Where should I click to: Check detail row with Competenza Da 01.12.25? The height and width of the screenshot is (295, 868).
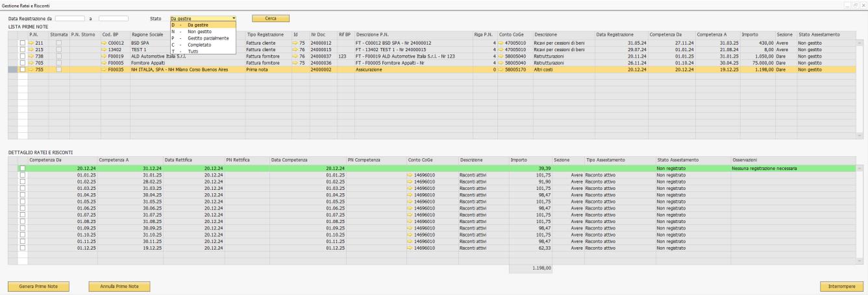pos(23,248)
